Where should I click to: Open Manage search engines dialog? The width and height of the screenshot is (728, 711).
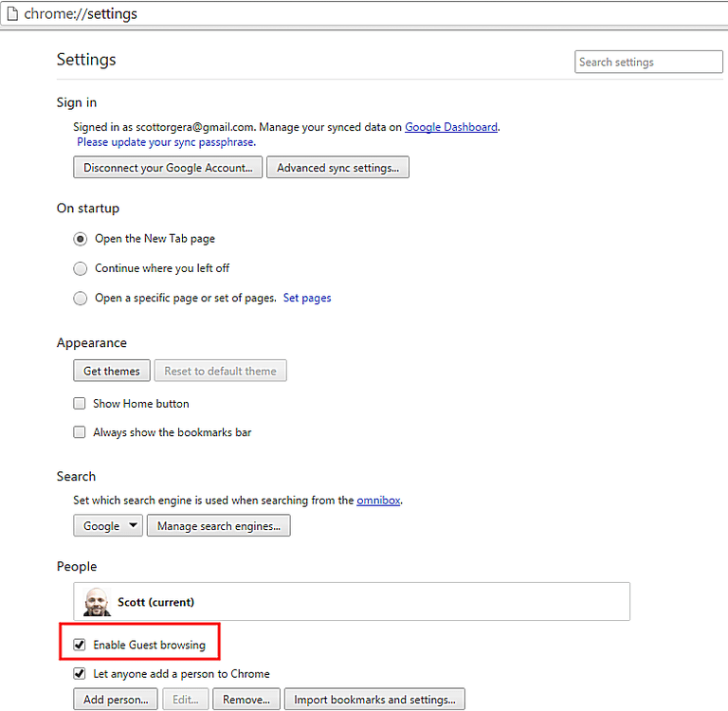pyautogui.click(x=218, y=526)
